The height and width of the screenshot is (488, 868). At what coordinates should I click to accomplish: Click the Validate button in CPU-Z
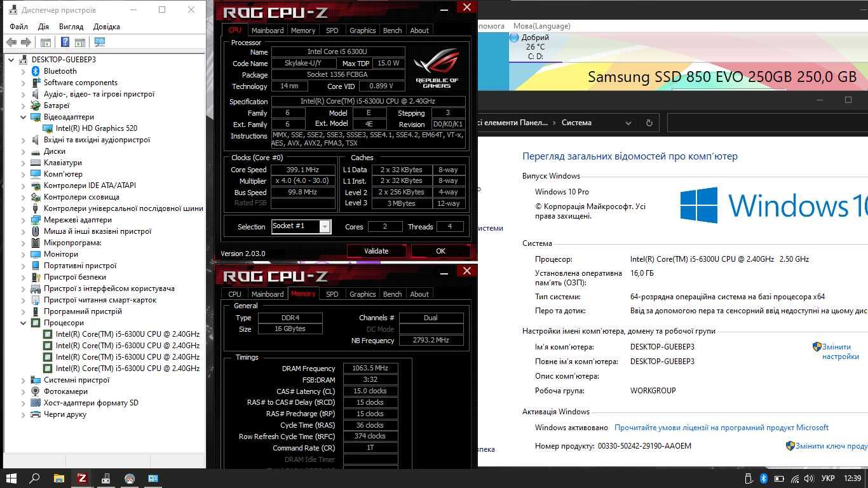(376, 251)
